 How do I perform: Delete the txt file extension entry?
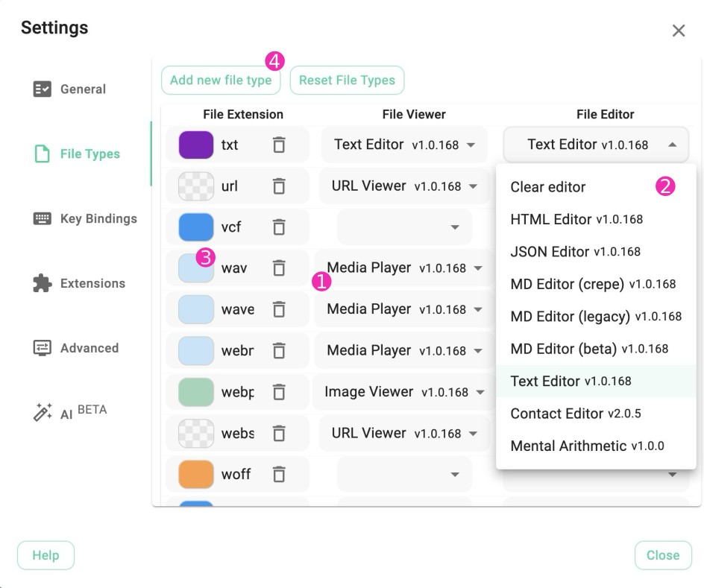[x=279, y=145]
